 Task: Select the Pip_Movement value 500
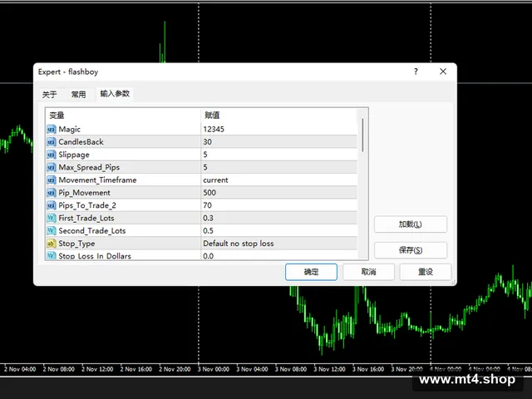click(x=279, y=193)
